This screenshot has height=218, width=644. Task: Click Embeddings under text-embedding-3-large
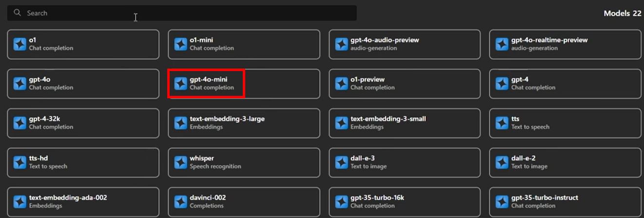click(x=206, y=127)
